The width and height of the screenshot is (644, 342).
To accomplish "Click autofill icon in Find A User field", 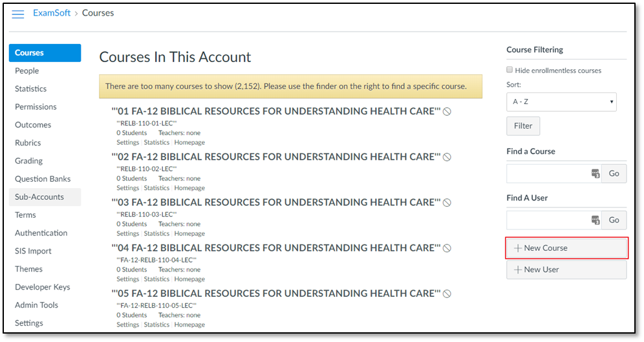I will [595, 220].
